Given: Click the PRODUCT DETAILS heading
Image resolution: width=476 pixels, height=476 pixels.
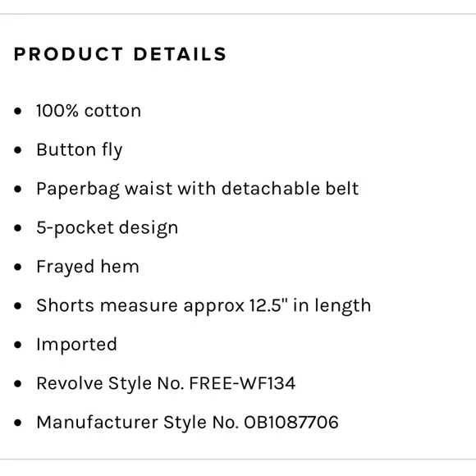Looking at the screenshot, I should [120, 54].
